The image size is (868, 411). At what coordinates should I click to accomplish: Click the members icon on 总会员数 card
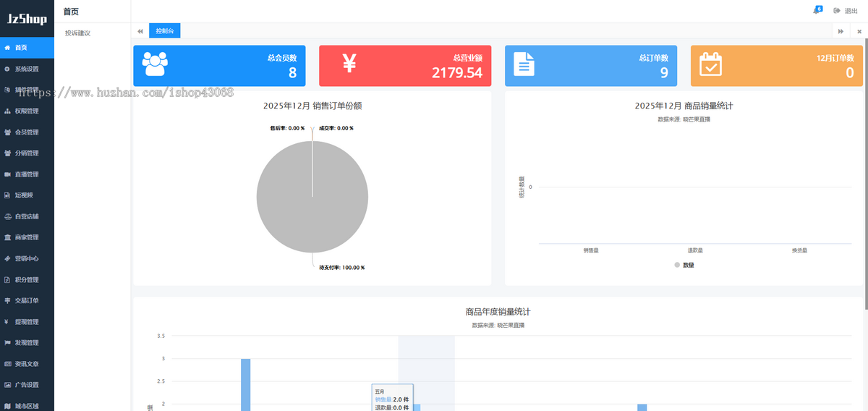155,64
